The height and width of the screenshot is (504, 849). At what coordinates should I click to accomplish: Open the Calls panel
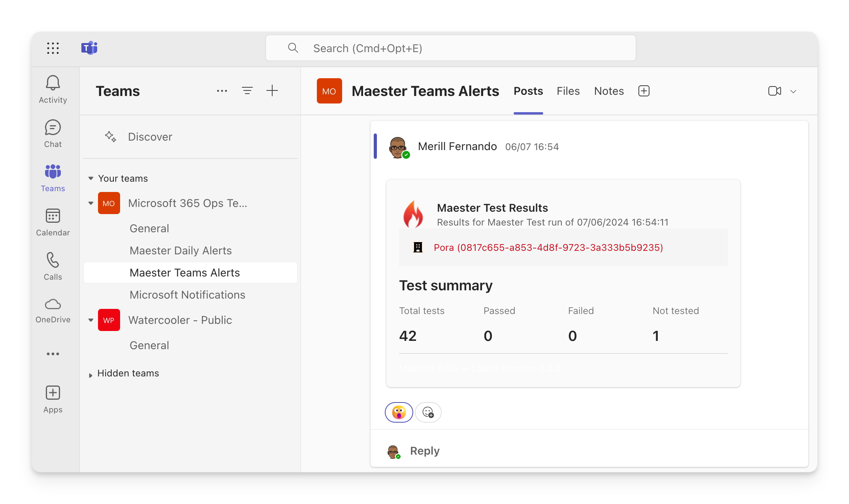pos(53,266)
